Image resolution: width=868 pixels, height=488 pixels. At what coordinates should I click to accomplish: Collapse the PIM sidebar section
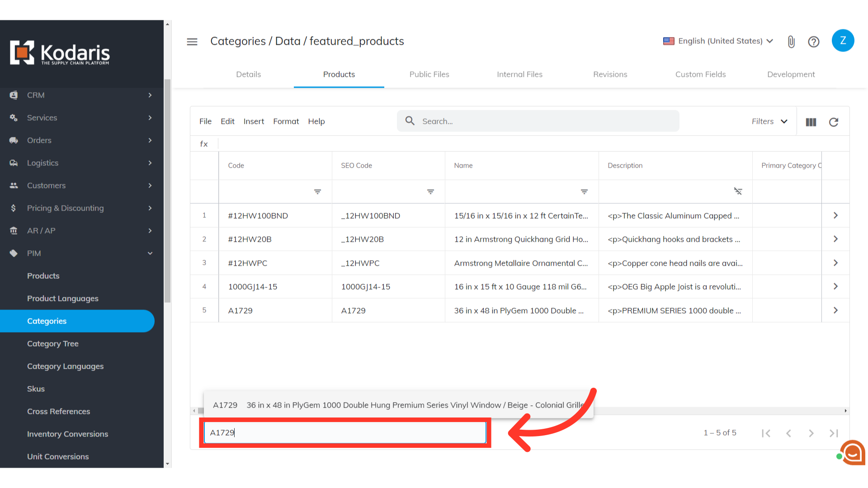[81, 253]
